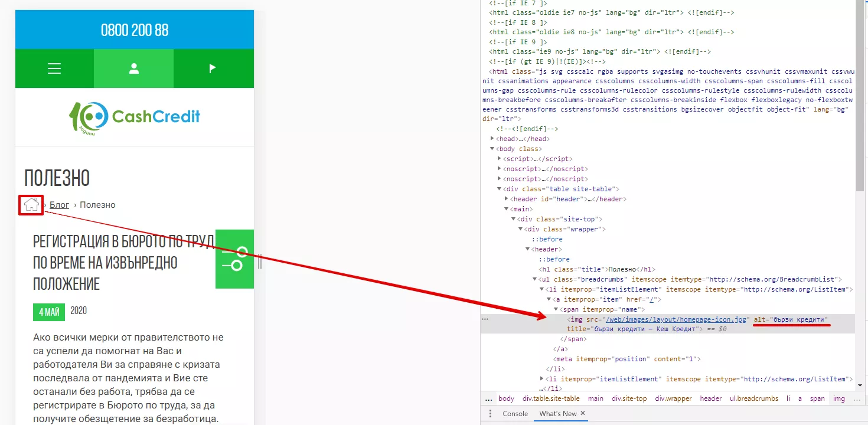Select div.site-top in breadcrumb bar

click(x=629, y=398)
